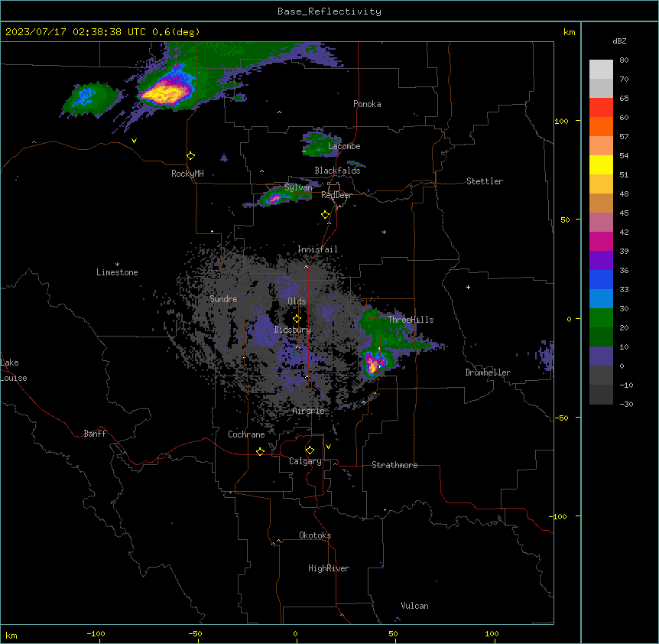Click the small storm cell near Sylvan
Viewport: 659px width, 644px height.
point(274,198)
